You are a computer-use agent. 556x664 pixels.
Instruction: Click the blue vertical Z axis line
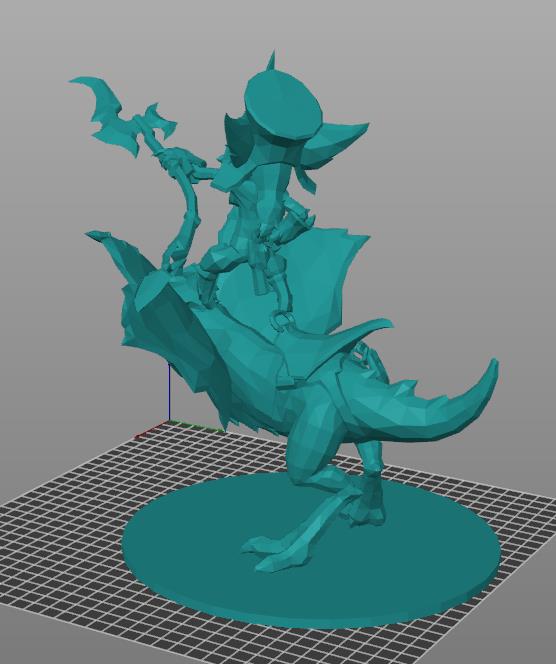169,392
